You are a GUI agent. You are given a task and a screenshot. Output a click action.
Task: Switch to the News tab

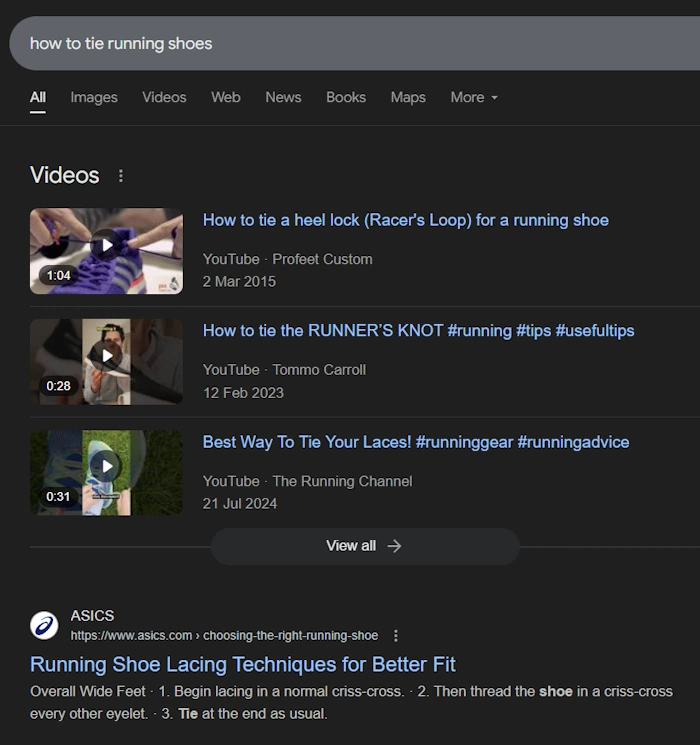click(283, 97)
